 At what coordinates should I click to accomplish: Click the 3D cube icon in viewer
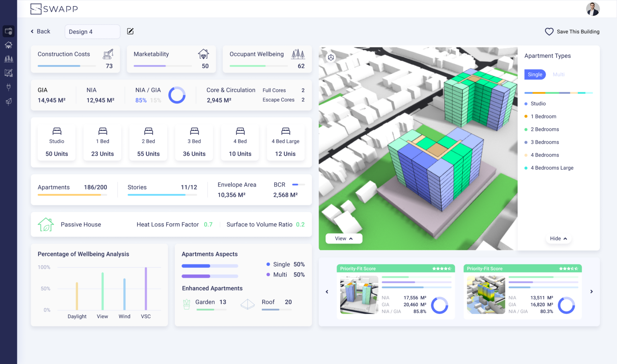(331, 57)
